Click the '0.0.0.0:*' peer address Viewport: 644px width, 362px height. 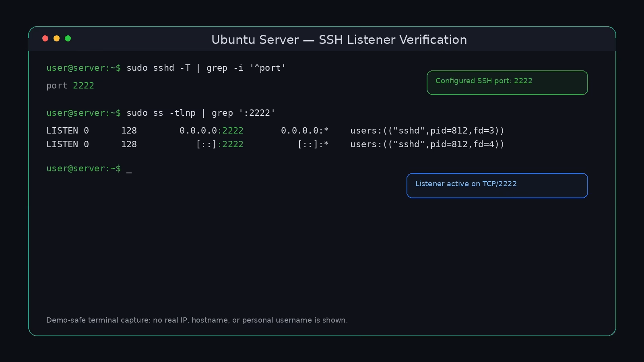pyautogui.click(x=305, y=131)
